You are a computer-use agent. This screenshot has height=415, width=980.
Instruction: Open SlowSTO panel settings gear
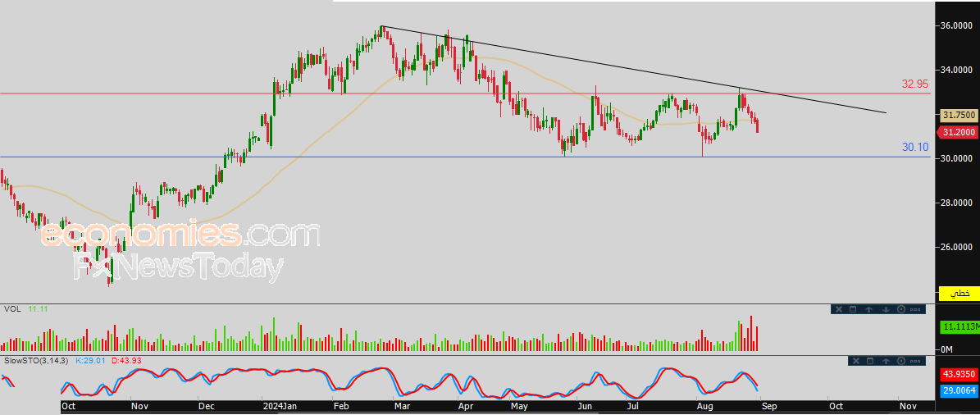tap(901, 361)
